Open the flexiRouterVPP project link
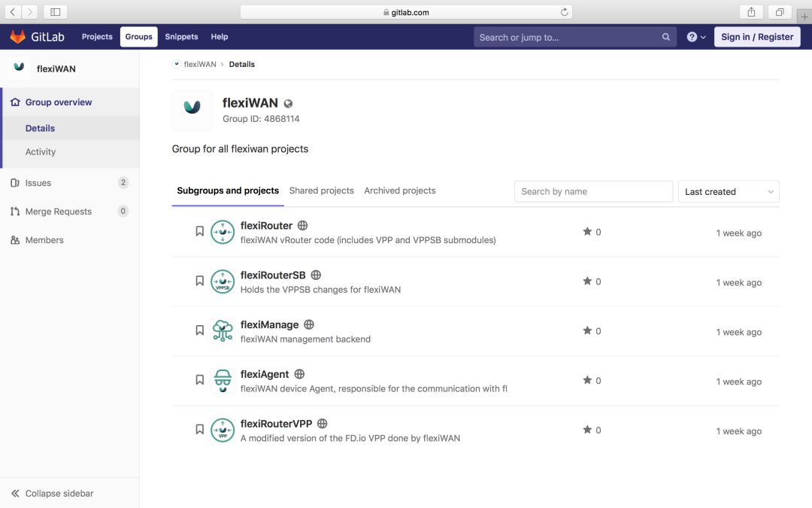 click(276, 424)
